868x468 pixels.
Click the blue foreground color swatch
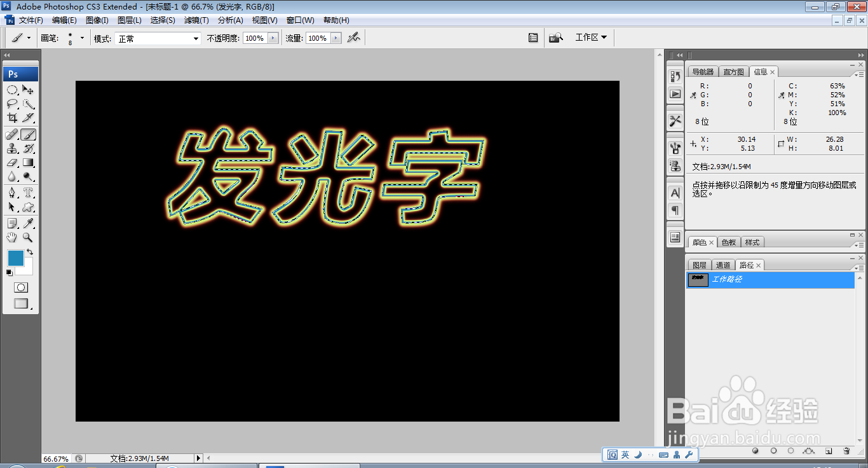[x=15, y=258]
